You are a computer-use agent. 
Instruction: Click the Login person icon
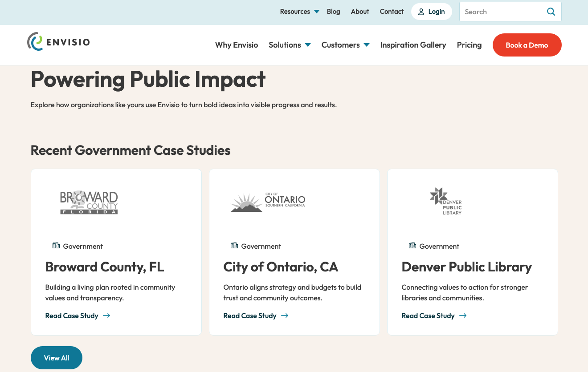coord(421,12)
